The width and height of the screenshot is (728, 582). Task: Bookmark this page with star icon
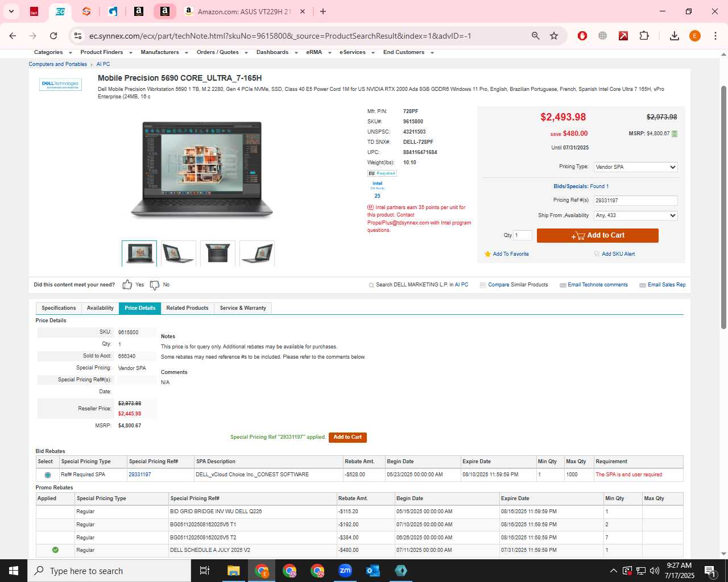coord(554,36)
